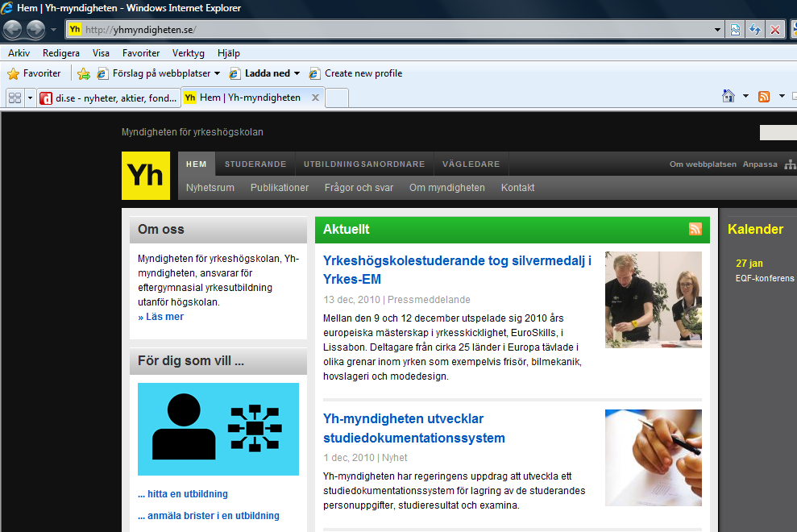
Task: Switch to di.se nyheter tab
Action: [110, 98]
